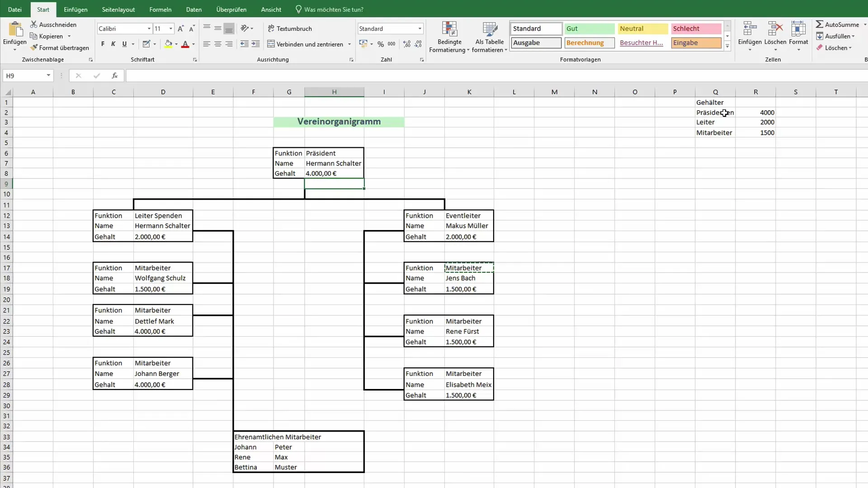
Task: Switch to the Seitenlayout tab
Action: point(118,9)
